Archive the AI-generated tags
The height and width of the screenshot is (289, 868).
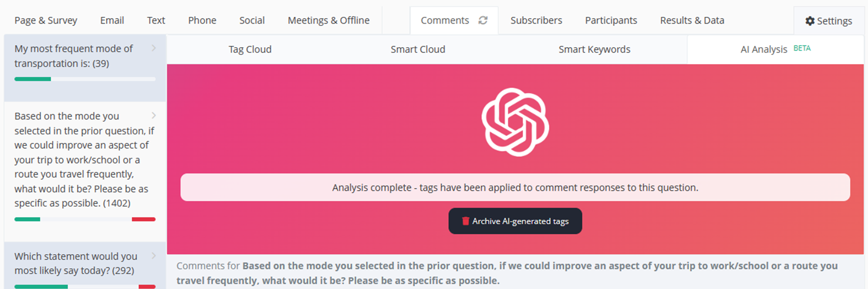(515, 221)
